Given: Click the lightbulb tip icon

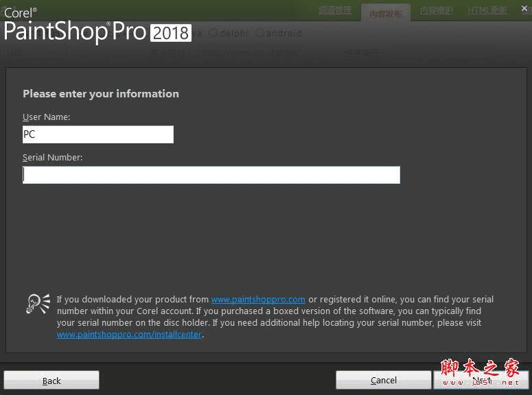Looking at the screenshot, I should [x=38, y=304].
